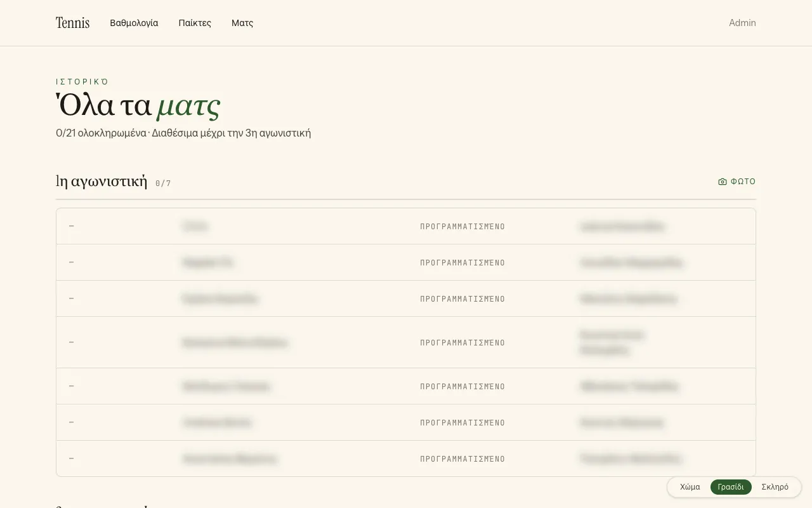
Task: Click the Admin link
Action: tap(742, 23)
